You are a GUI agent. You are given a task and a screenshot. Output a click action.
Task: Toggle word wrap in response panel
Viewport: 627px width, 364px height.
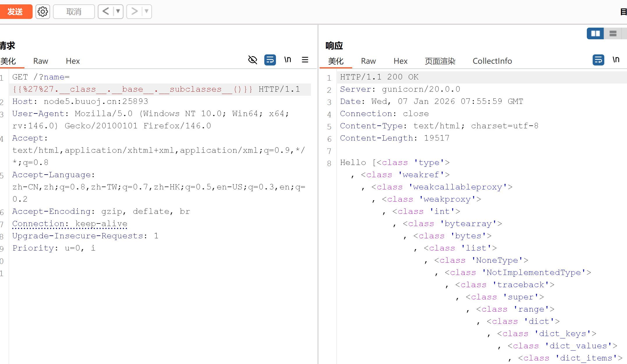click(x=598, y=60)
